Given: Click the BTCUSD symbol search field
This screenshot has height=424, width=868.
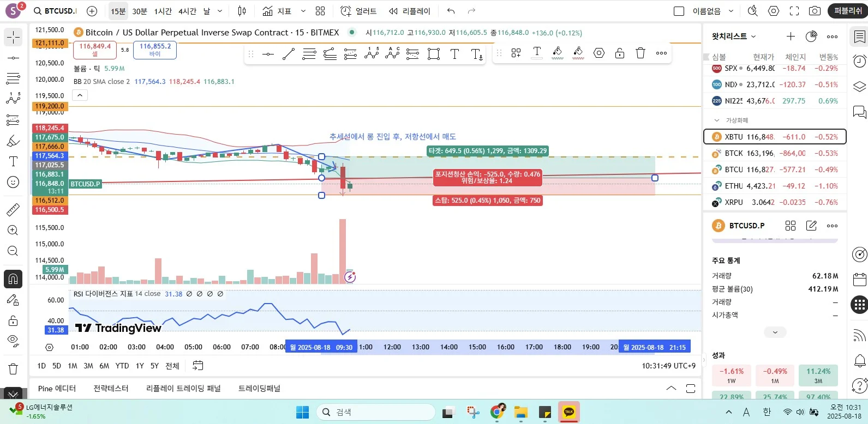Looking at the screenshot, I should point(55,11).
